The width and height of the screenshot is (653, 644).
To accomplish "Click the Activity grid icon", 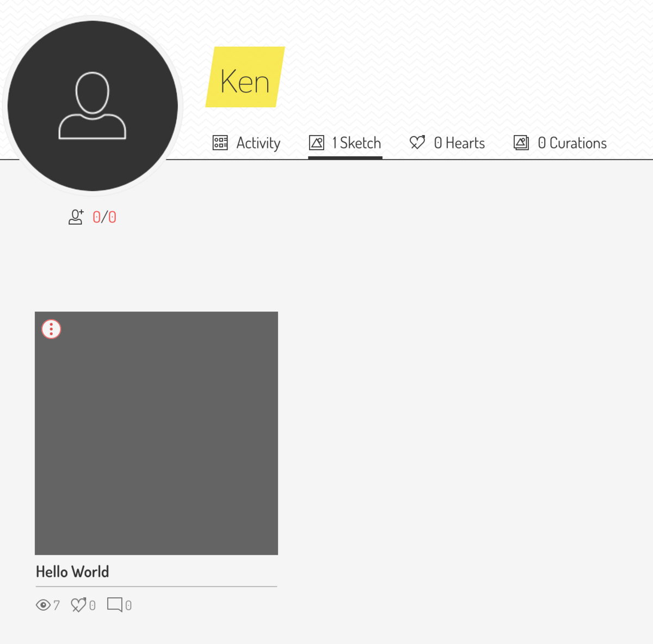I will coord(220,143).
